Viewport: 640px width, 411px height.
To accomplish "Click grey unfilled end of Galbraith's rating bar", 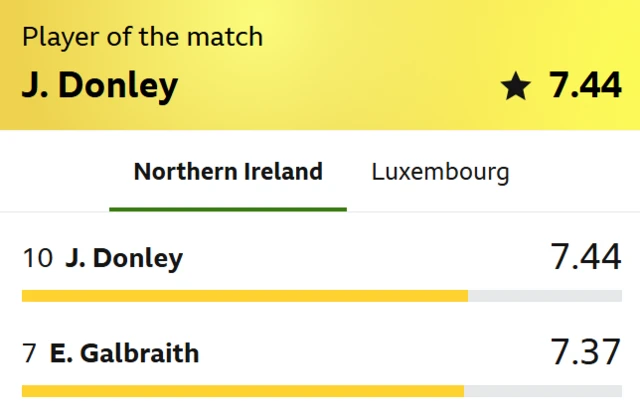I will pos(543,390).
